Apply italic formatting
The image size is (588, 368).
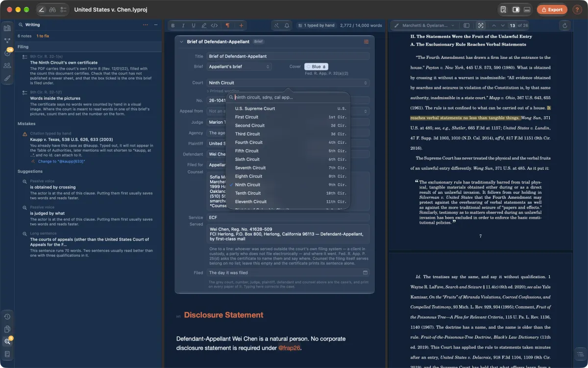tap(183, 25)
